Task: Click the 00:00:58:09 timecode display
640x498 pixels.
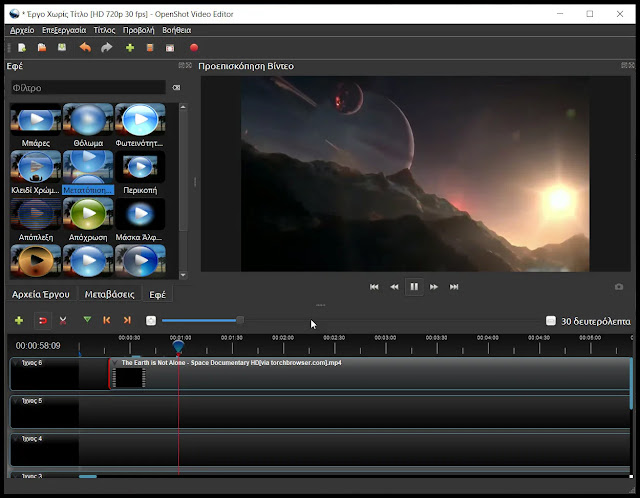Action: [x=38, y=346]
